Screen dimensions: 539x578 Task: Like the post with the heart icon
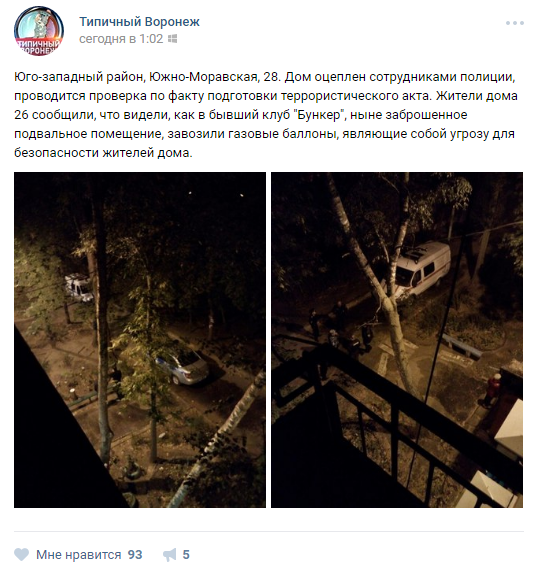click(x=21, y=554)
